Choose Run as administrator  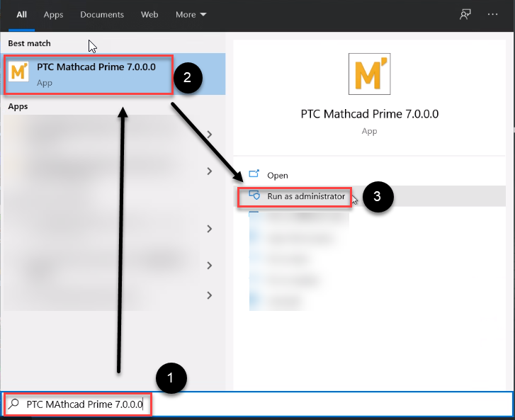click(370, 196)
